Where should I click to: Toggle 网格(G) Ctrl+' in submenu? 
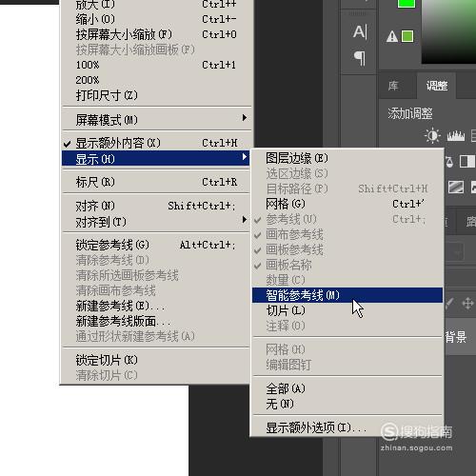347,204
